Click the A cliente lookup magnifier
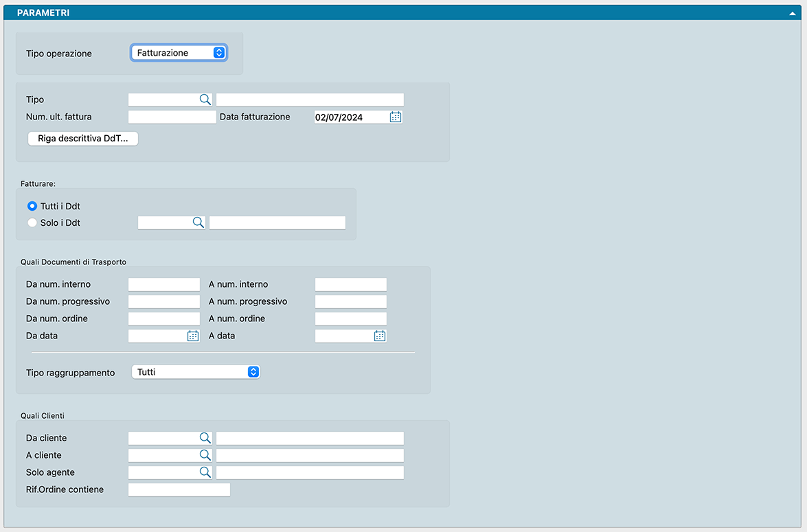807x532 pixels. [x=205, y=455]
